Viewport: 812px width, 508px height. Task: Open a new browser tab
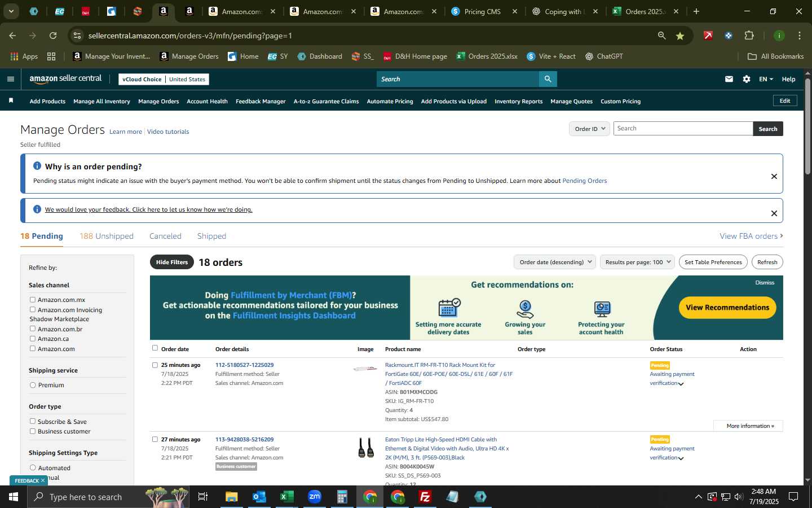[x=696, y=11]
